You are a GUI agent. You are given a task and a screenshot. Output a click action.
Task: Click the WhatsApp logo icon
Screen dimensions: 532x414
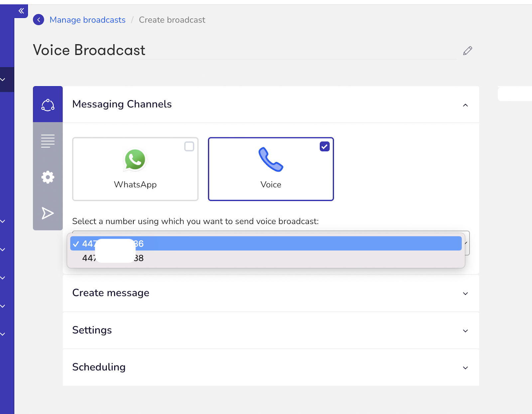tap(135, 160)
